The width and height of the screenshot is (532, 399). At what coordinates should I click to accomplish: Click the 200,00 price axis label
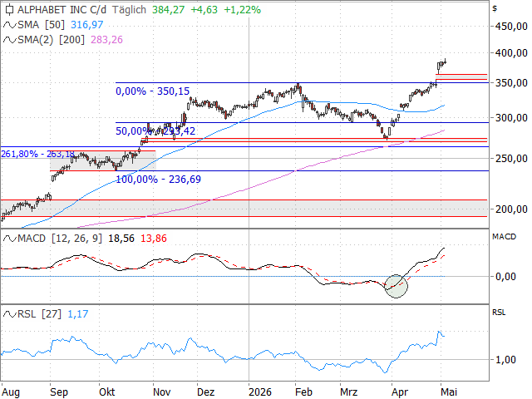coord(511,209)
